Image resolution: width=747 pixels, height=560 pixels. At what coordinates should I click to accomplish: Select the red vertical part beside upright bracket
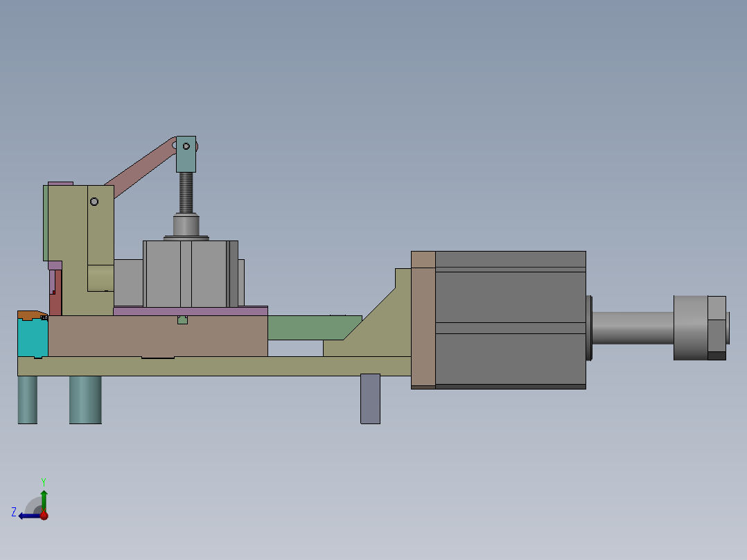click(x=57, y=300)
